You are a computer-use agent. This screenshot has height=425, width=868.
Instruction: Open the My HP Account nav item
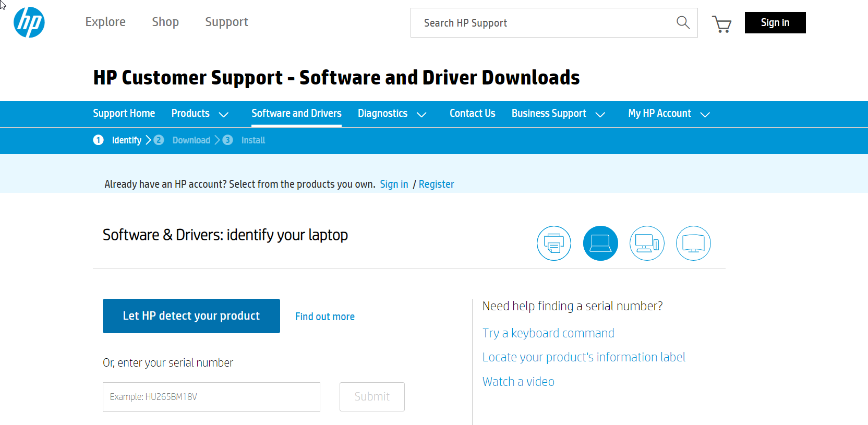pos(659,113)
